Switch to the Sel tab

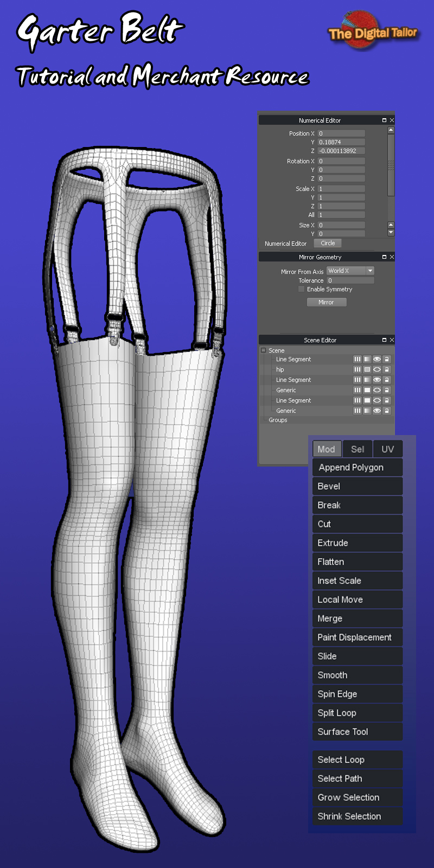tap(358, 449)
